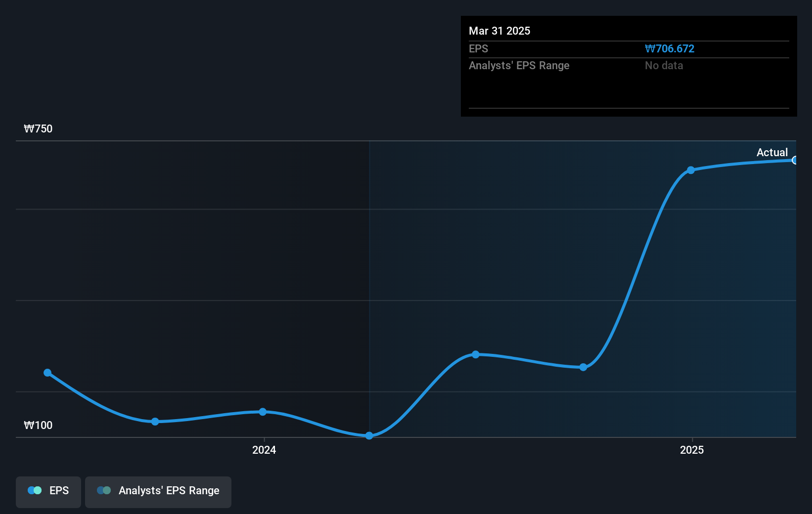
Task: Select the first EPS data point at left edge
Action: pos(47,373)
